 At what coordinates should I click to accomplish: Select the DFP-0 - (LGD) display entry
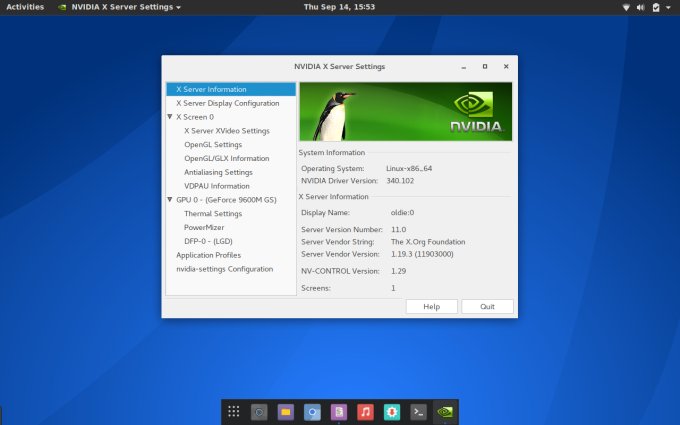pyautogui.click(x=208, y=241)
